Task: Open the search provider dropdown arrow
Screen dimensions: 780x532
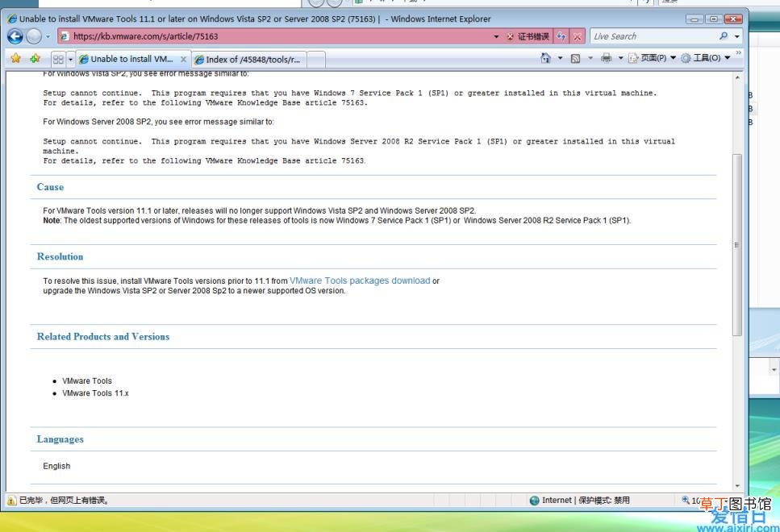Action: 736,36
